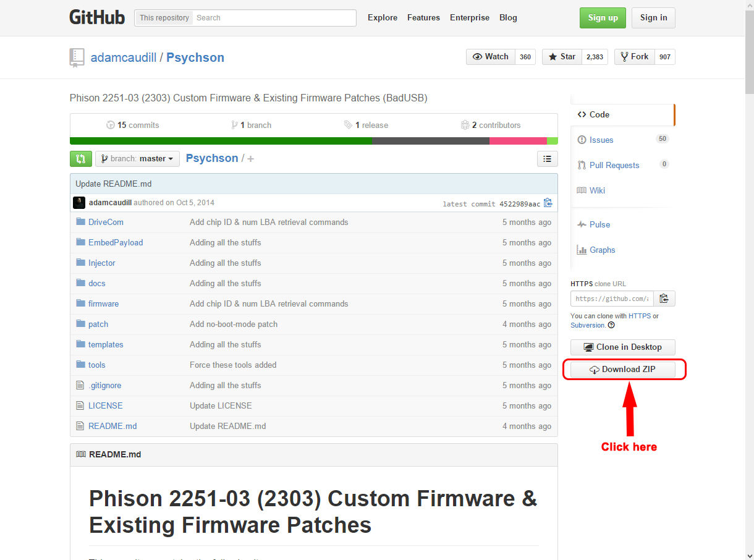View the 1 branch link

tap(252, 125)
